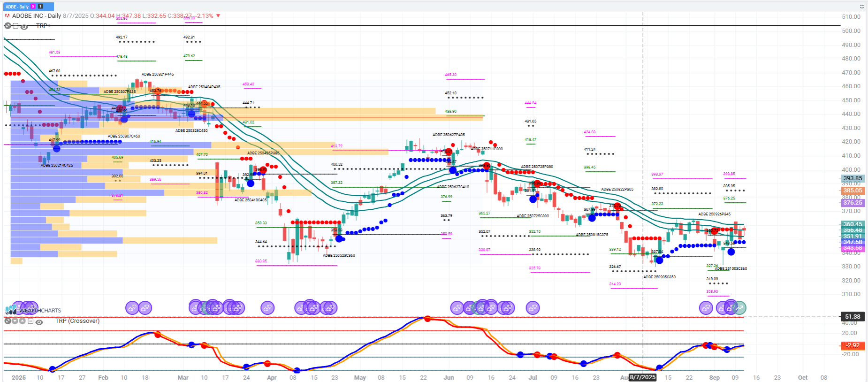
Task: Click ADBE 250523C360 option label
Action: coord(339,255)
